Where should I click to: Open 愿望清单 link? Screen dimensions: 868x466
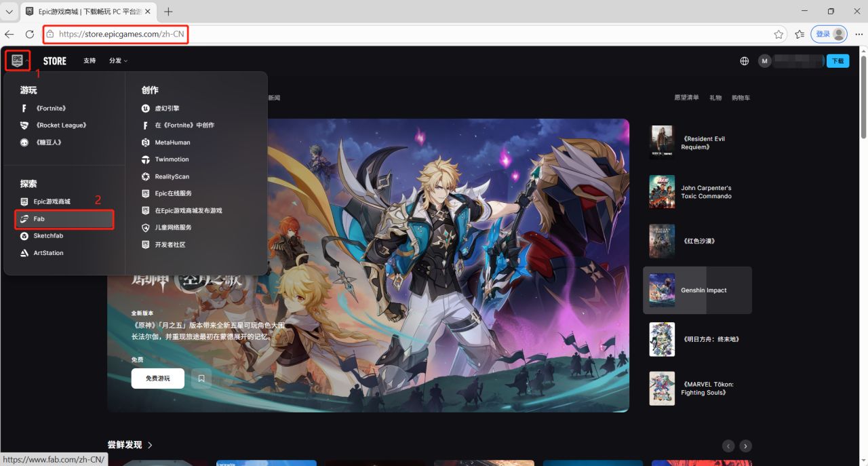pos(686,98)
